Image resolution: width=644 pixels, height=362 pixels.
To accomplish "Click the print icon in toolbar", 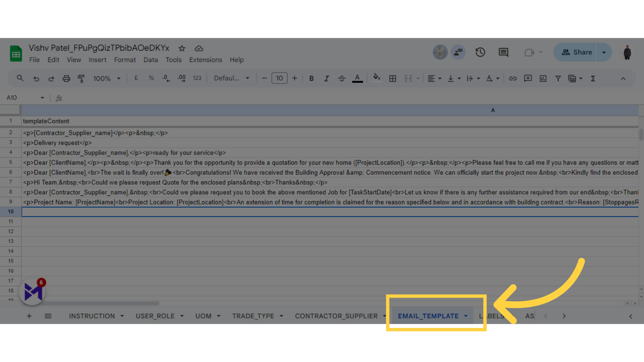I will (66, 79).
